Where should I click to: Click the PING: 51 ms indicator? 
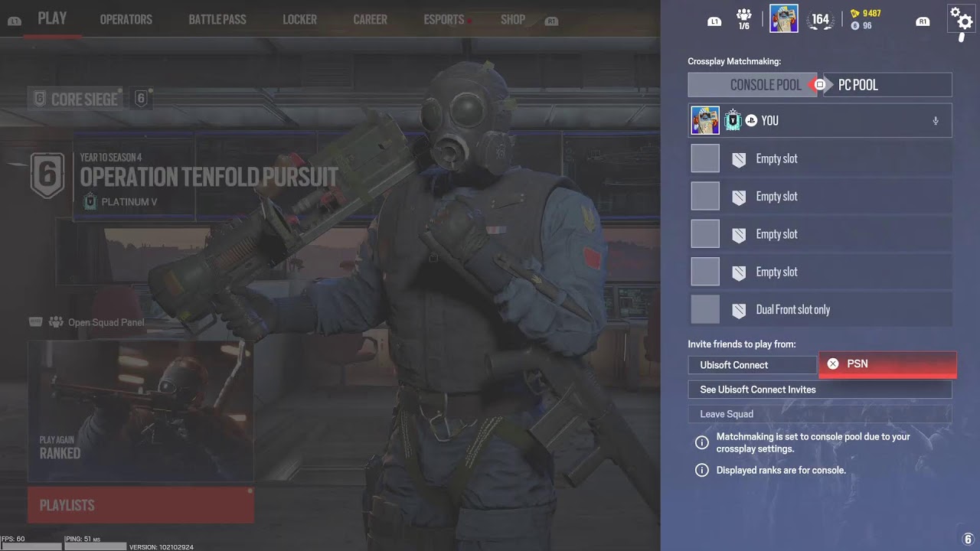pyautogui.click(x=83, y=539)
